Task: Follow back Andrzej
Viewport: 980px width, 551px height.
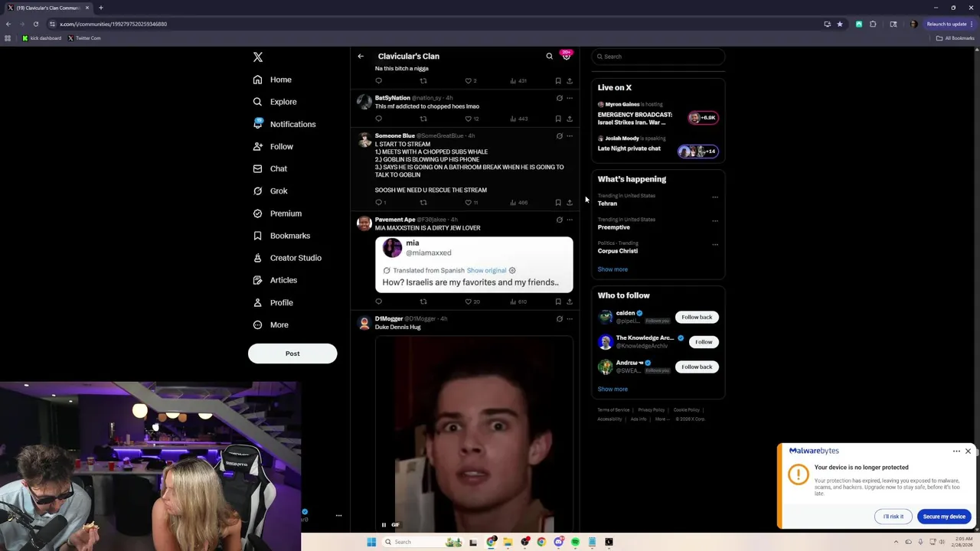Action: (697, 367)
